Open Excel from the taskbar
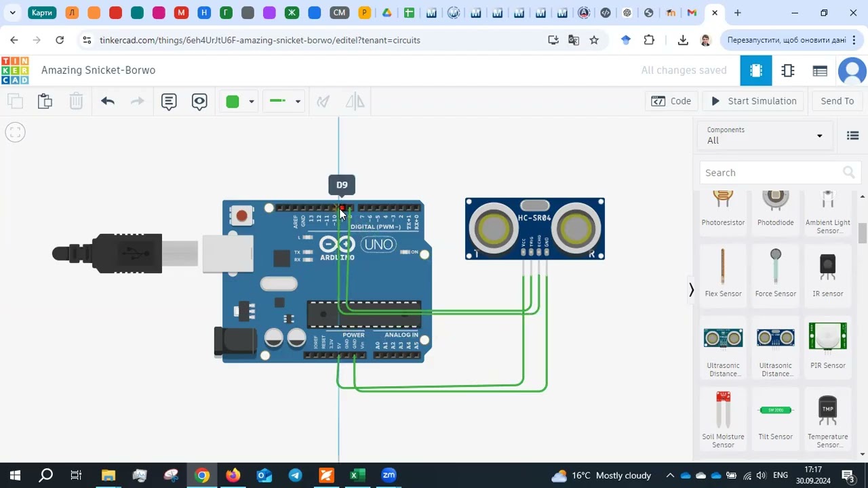This screenshot has width=868, height=488. (357, 475)
